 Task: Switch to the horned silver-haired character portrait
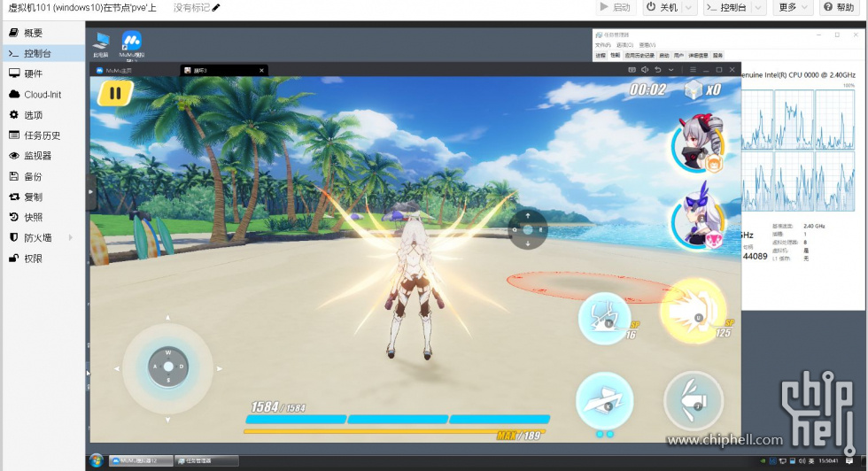point(698,144)
